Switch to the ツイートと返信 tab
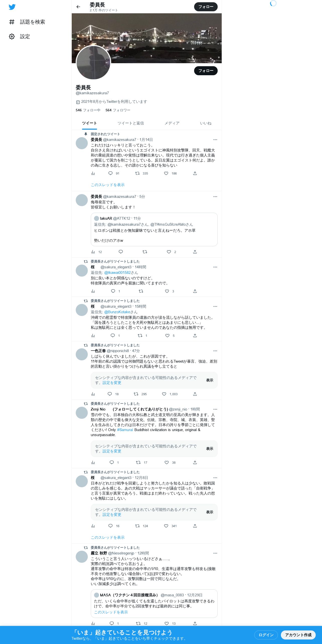The height and width of the screenshot is (644, 322). point(131,123)
